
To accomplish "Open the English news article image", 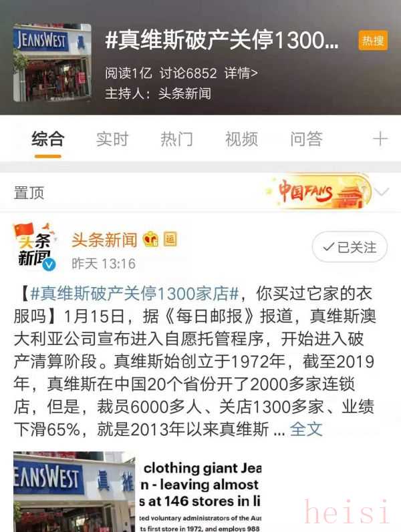I will pyautogui.click(x=200, y=492).
